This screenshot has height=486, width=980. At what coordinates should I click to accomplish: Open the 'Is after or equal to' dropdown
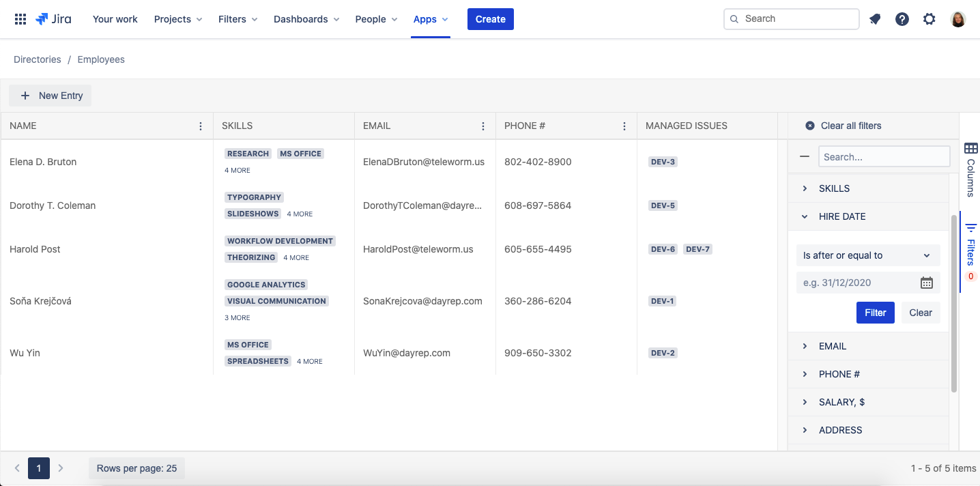click(867, 255)
